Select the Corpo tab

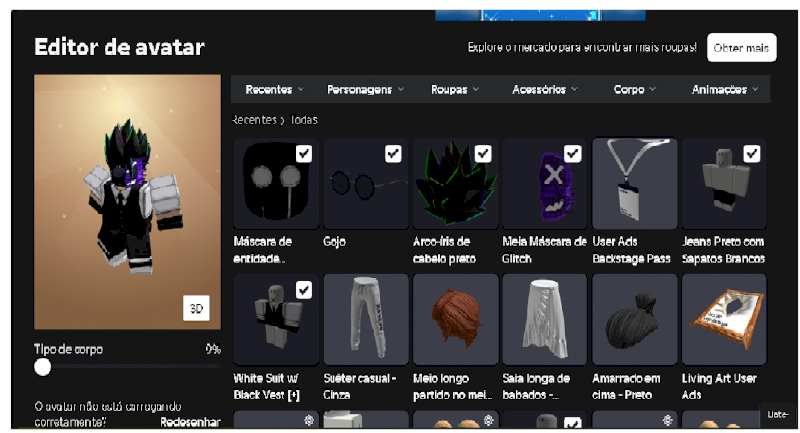[x=634, y=90]
